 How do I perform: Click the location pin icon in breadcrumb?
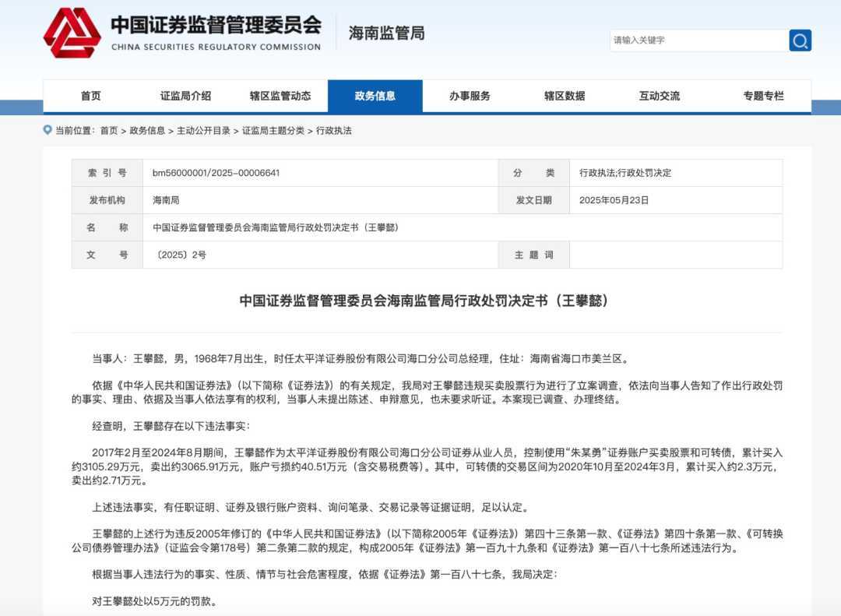[x=48, y=130]
